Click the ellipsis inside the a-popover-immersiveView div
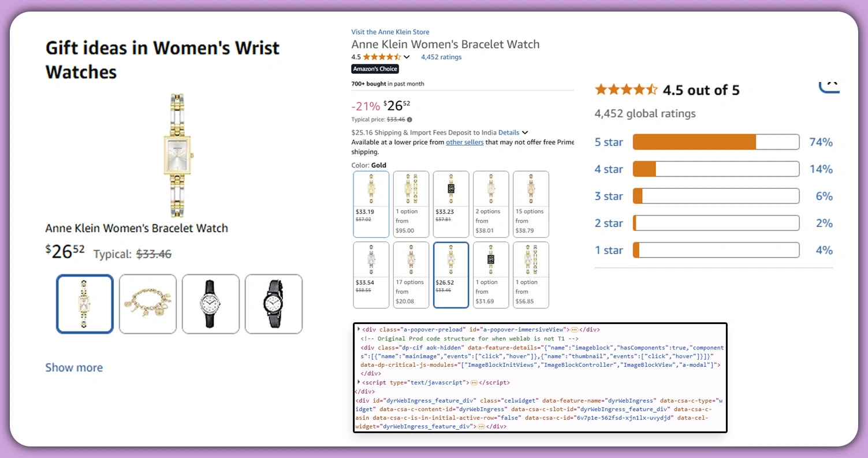Image resolution: width=868 pixels, height=458 pixels. [576, 330]
